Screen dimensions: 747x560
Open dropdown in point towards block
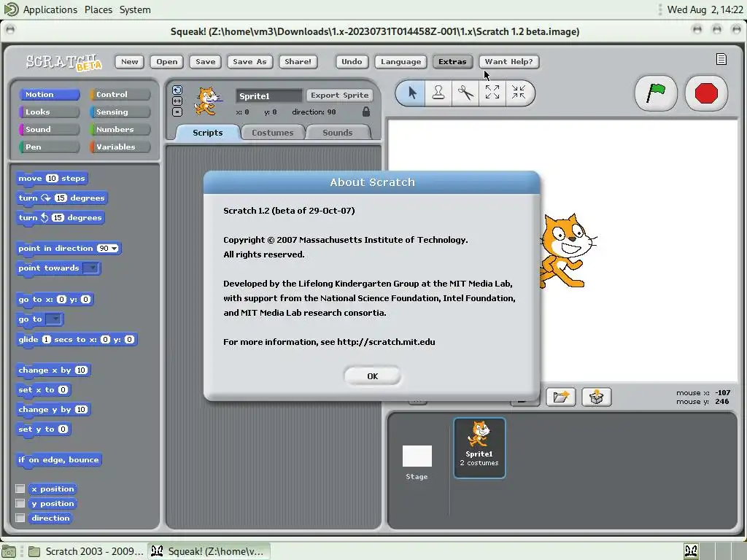[90, 268]
